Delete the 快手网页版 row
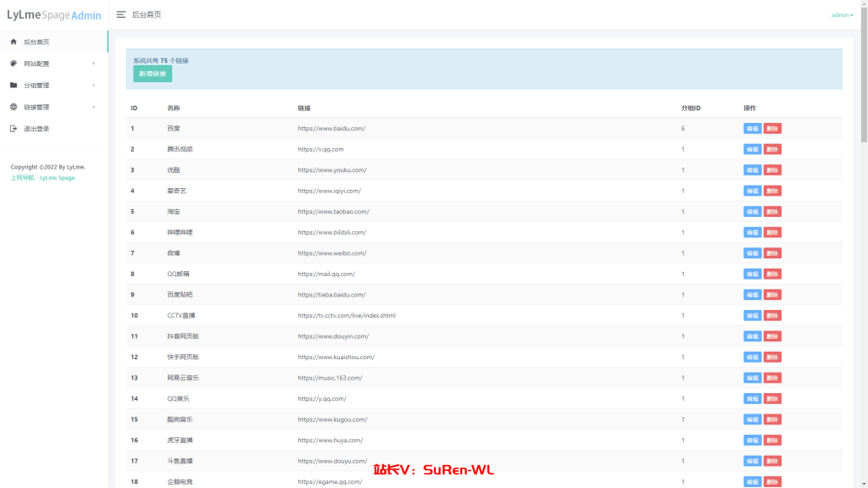Image resolution: width=868 pixels, height=488 pixels. 772,358
